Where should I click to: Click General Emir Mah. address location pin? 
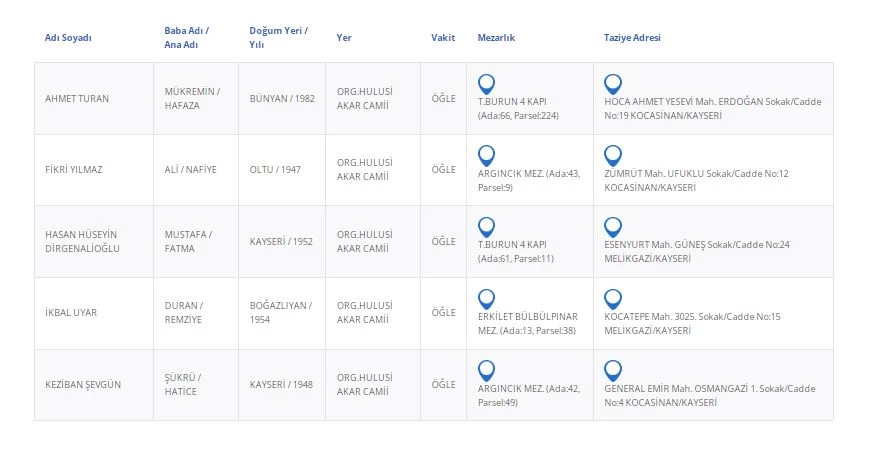613,370
